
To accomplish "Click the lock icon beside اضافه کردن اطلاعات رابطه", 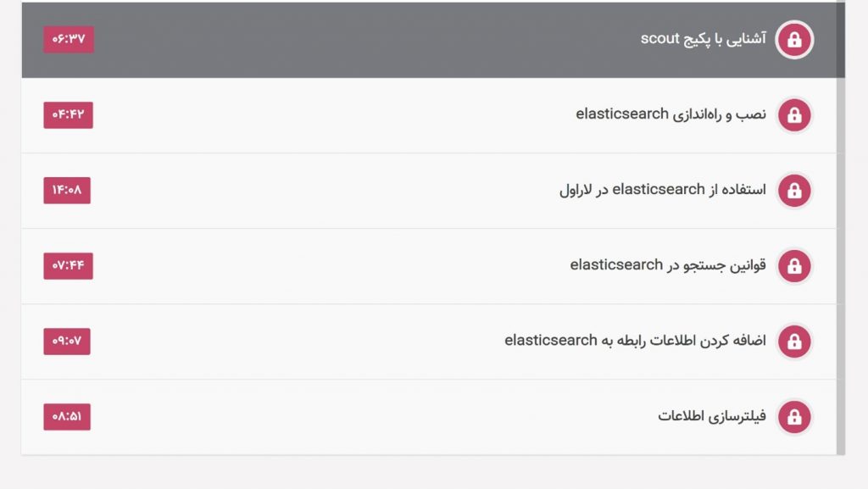I will point(794,342).
